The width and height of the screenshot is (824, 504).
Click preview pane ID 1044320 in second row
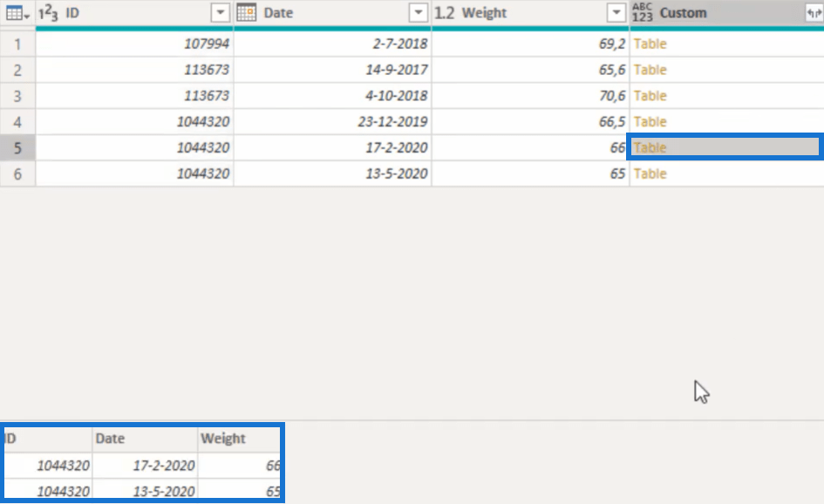(48, 491)
